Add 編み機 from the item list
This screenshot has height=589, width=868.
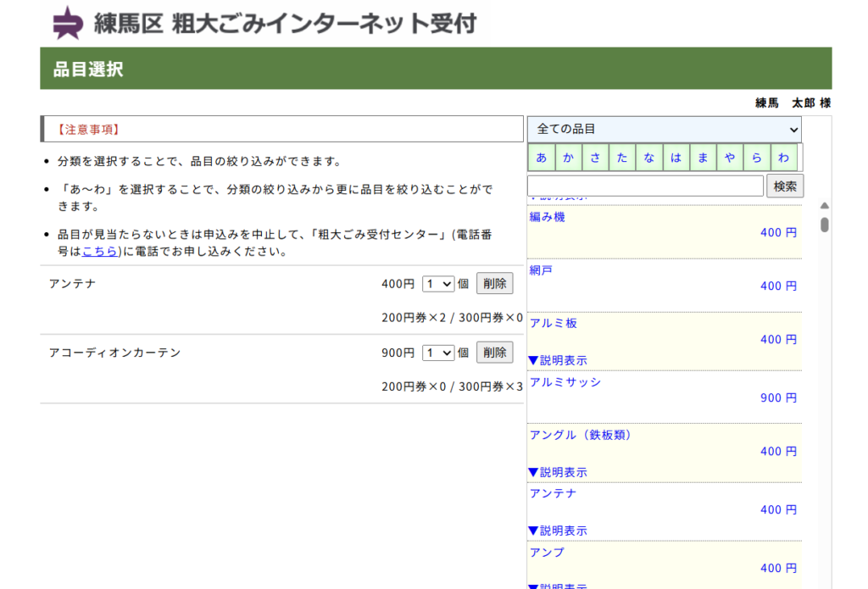[547, 217]
